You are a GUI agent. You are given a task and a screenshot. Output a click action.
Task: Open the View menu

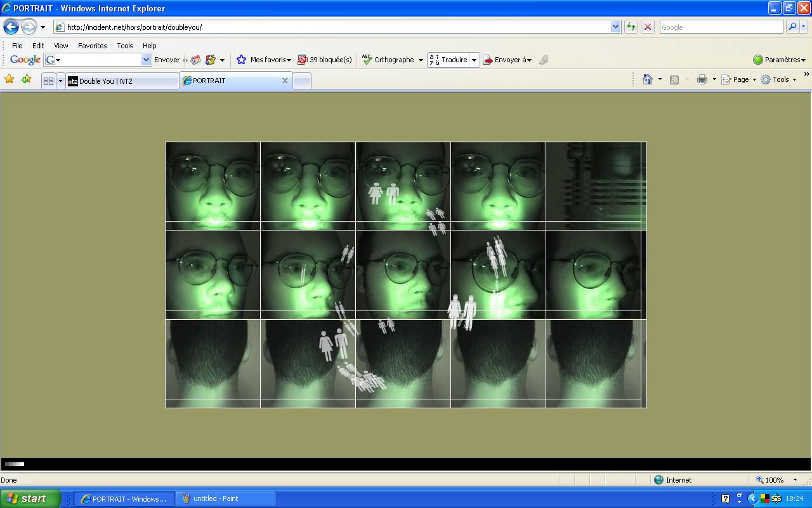61,46
